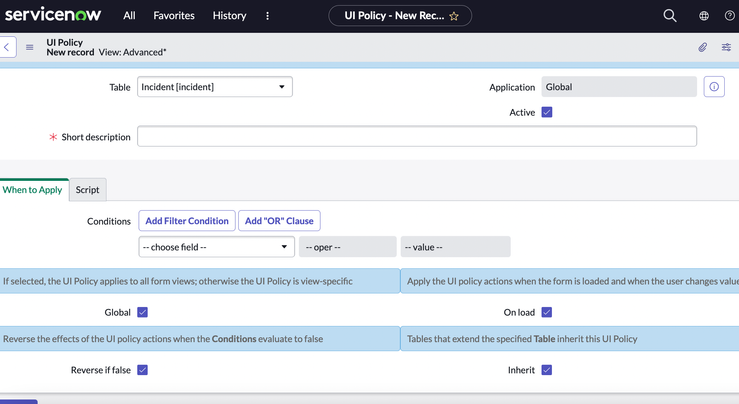Open the Favorites menu
Viewport: 739px width, 404px height.
point(174,16)
